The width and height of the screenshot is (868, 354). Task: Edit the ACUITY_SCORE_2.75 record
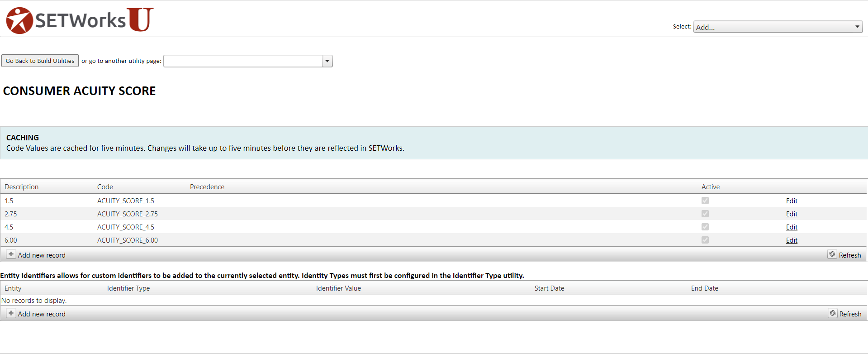792,214
